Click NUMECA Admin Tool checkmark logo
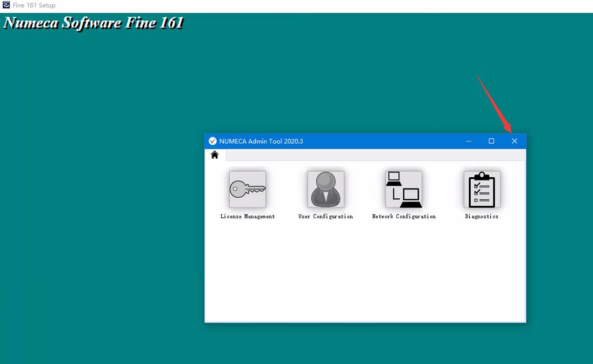This screenshot has width=593, height=364. [212, 141]
